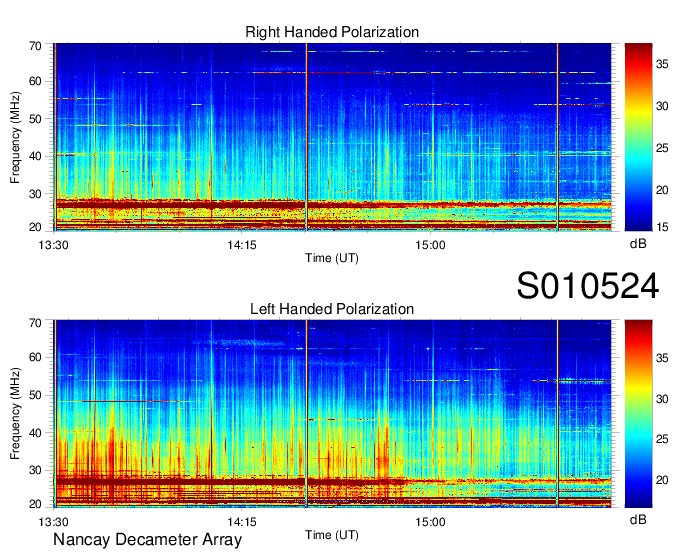This screenshot has width=680, height=552.
Task: Click inside the right-handed polarization spectrogram
Action: (332, 137)
